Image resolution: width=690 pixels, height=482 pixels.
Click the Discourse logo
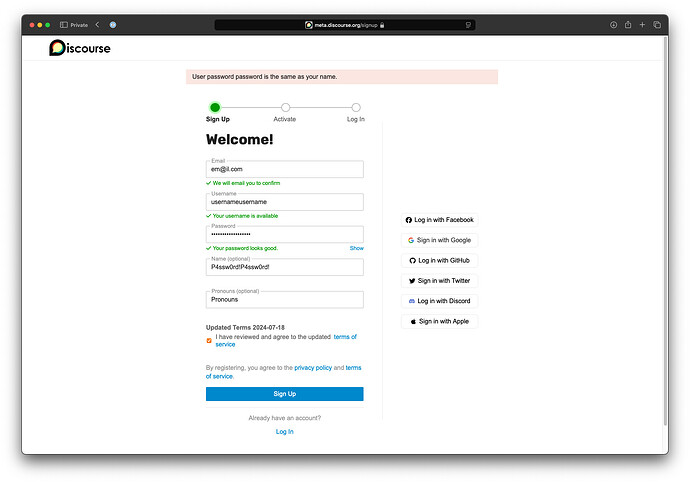(80, 48)
